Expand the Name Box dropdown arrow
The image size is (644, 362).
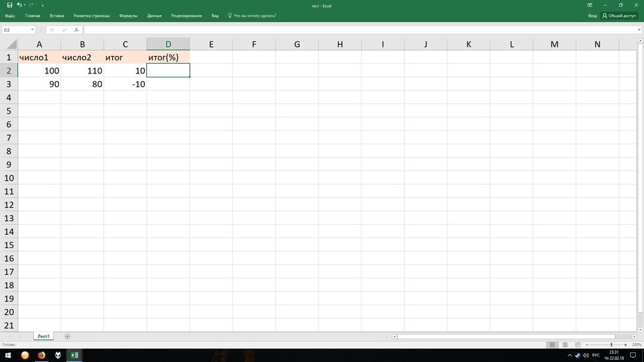click(32, 30)
